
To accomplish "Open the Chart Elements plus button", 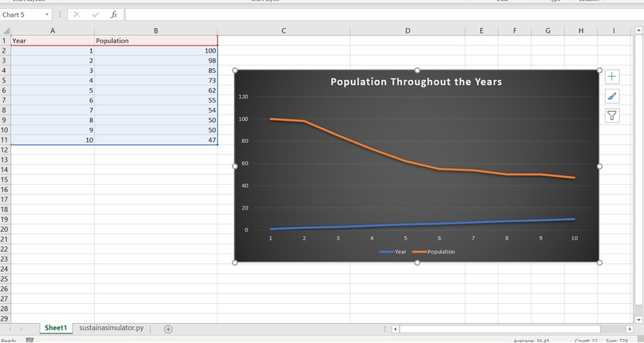I will coord(612,77).
